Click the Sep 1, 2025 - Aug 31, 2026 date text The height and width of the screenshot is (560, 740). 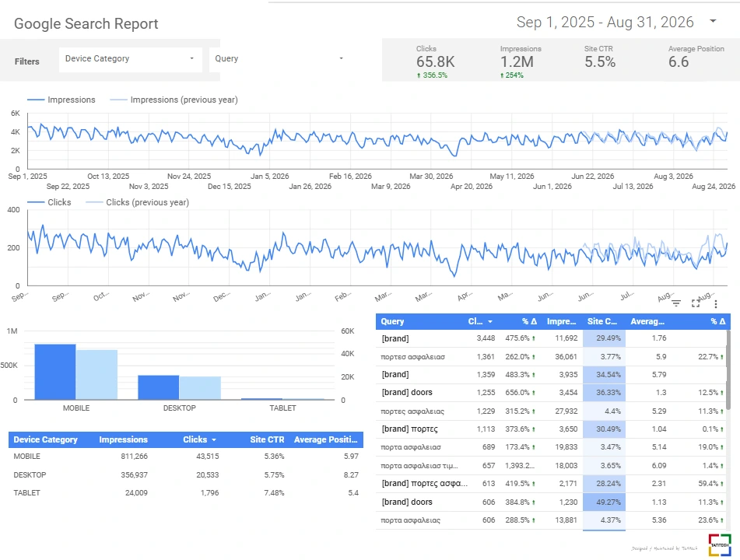pyautogui.click(x=605, y=22)
